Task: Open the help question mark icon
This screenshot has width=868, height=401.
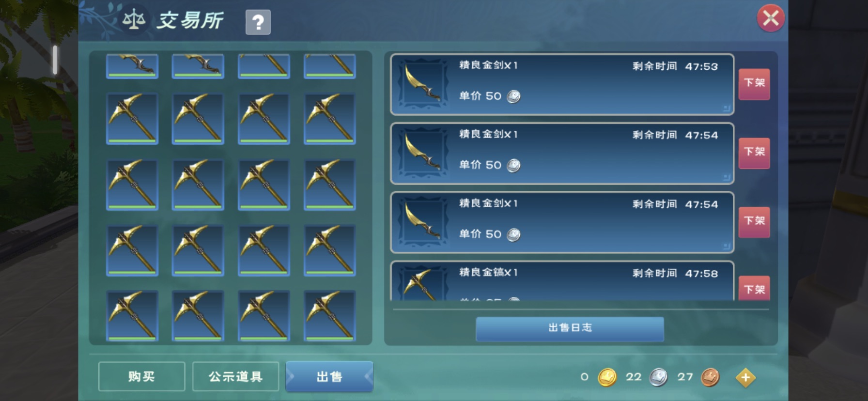Action: coord(258,22)
